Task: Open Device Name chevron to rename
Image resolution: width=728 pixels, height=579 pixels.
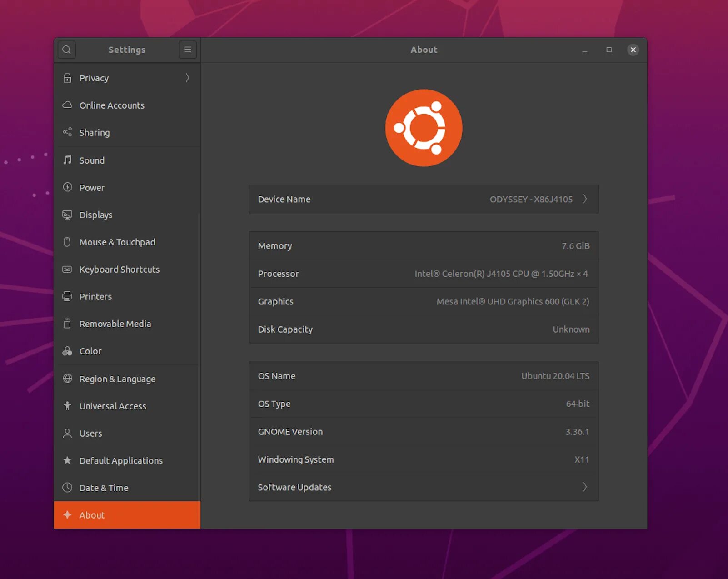Action: coord(585,199)
